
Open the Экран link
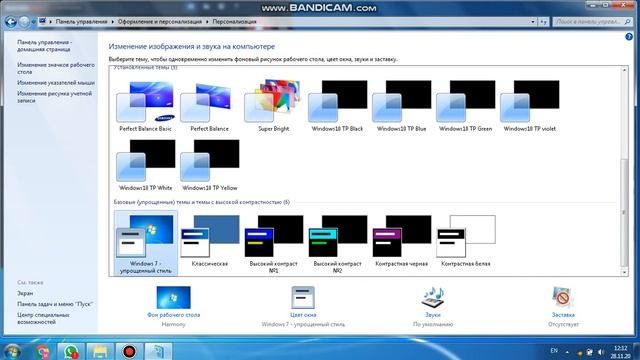tap(25, 293)
